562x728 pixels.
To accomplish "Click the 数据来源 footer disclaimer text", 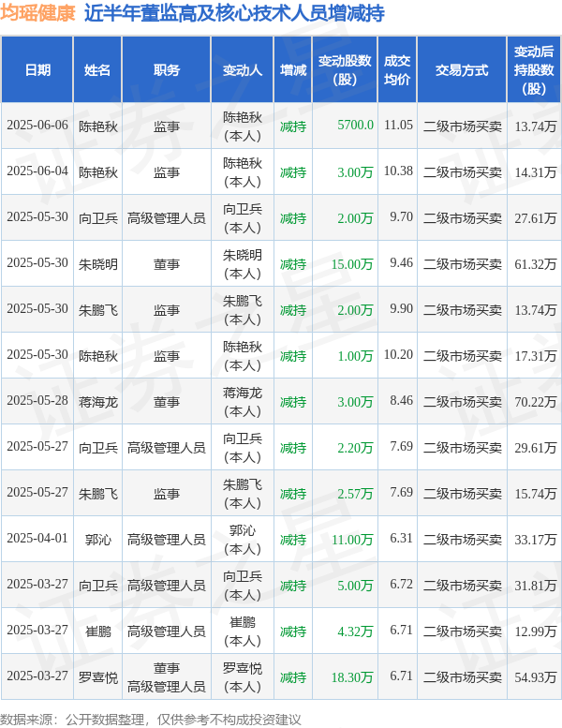I will click(151, 720).
